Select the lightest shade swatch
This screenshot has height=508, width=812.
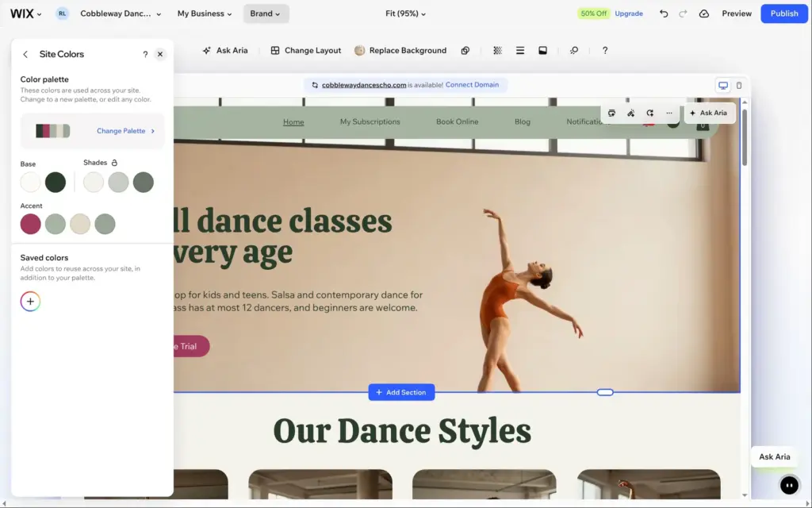(94, 183)
